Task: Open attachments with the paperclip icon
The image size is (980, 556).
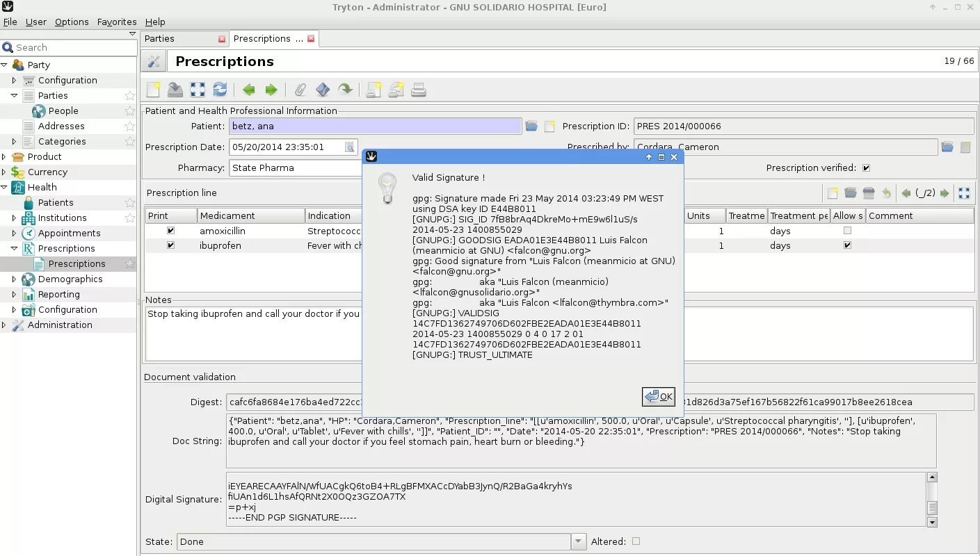Action: point(300,90)
